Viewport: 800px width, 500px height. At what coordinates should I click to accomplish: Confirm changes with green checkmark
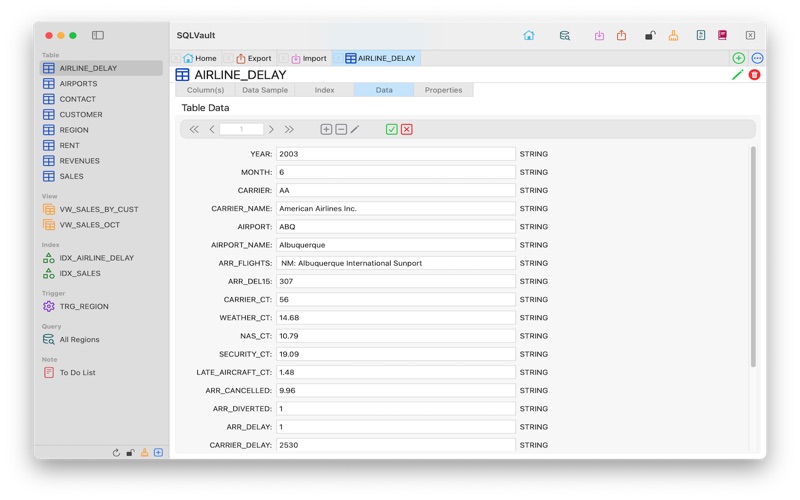(x=391, y=130)
